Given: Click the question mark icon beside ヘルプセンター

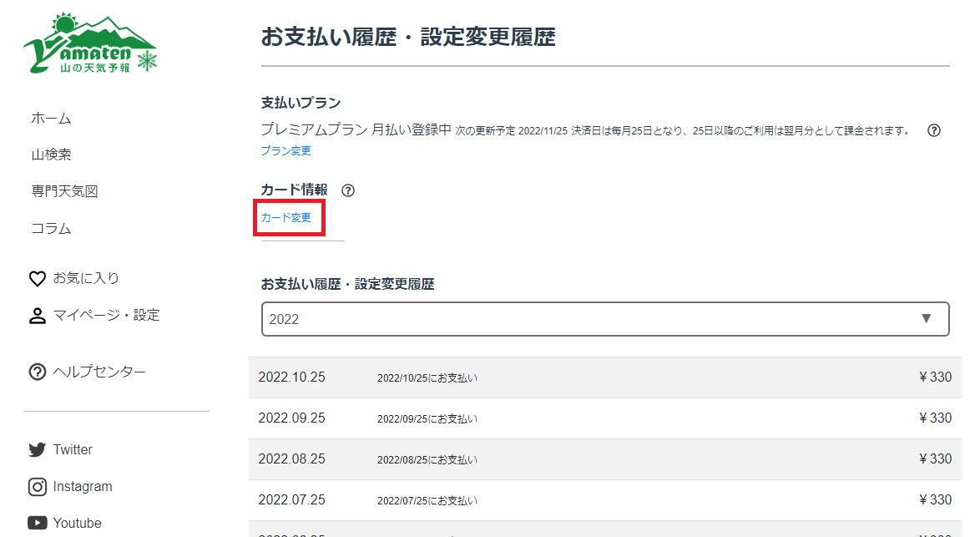Looking at the screenshot, I should pos(37,372).
